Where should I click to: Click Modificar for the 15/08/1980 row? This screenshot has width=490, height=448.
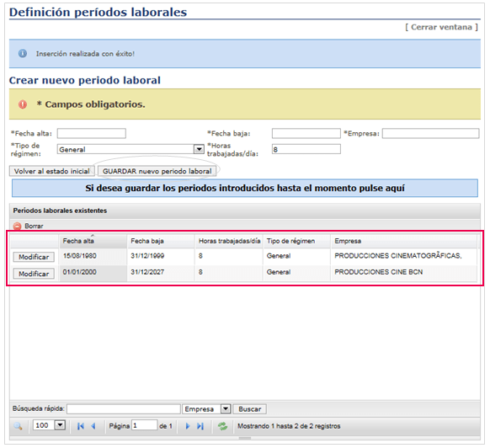pos(34,257)
